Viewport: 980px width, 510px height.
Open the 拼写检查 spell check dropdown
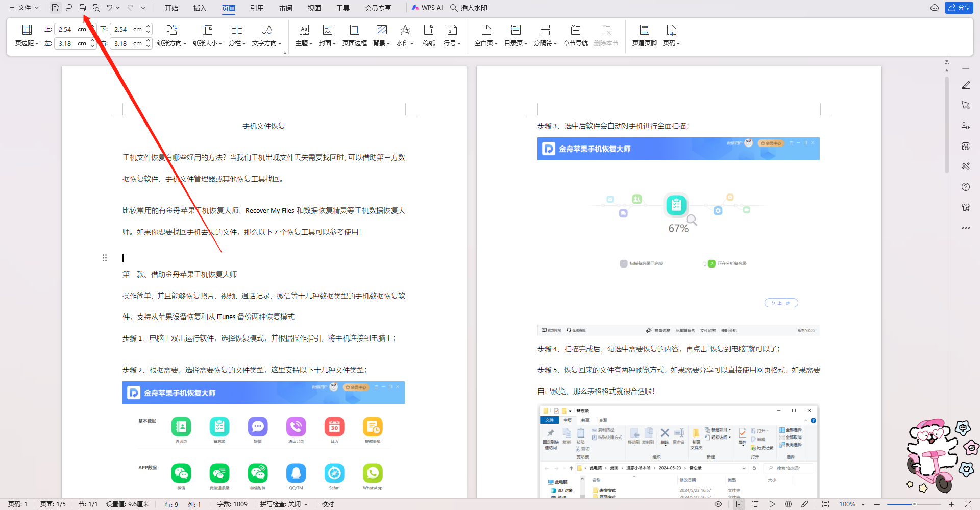284,504
